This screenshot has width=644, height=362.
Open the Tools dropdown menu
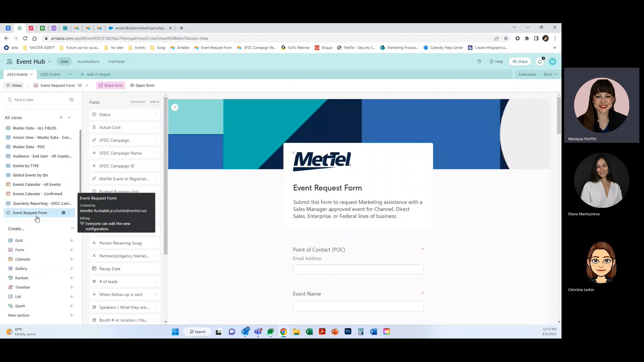[x=550, y=74]
